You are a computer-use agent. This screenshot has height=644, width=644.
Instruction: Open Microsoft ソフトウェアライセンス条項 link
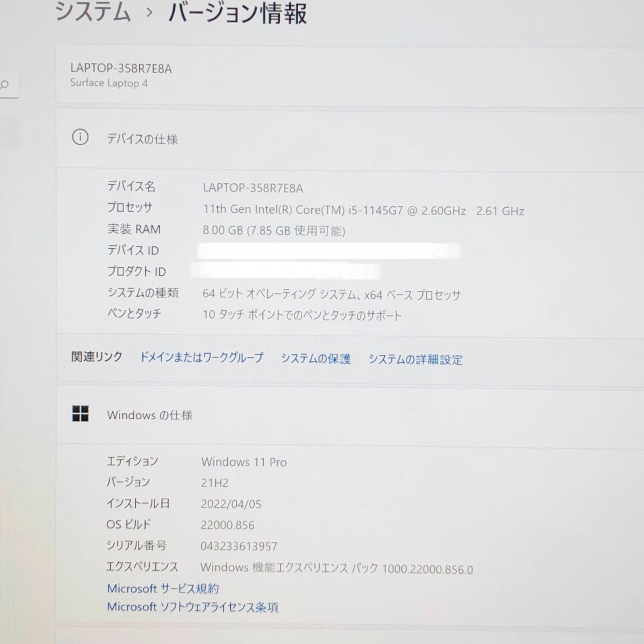click(x=192, y=607)
